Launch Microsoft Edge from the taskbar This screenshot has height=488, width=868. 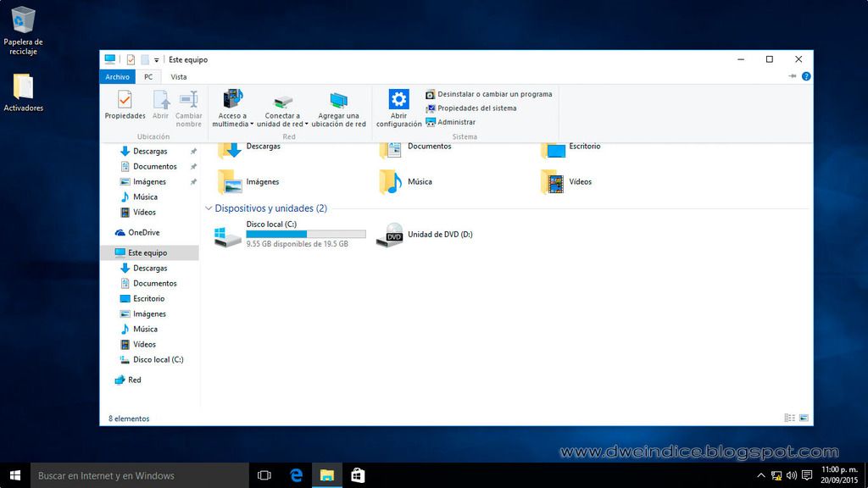click(297, 475)
